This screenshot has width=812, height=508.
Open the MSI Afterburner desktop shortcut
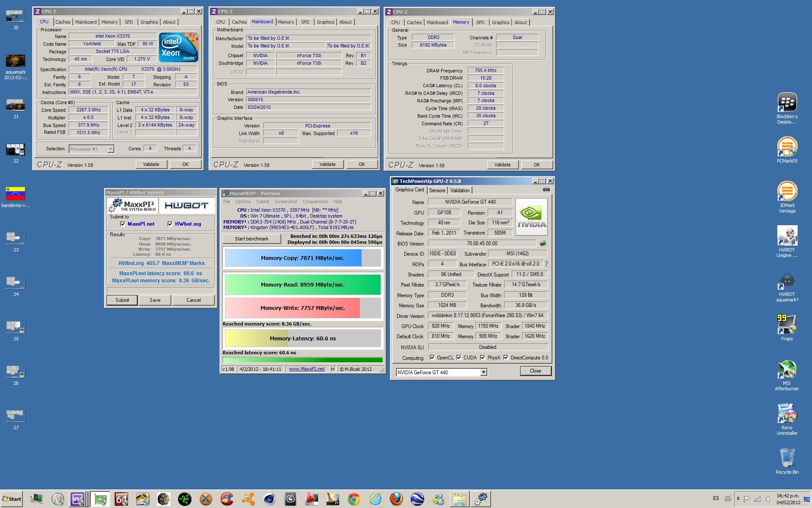tap(787, 375)
